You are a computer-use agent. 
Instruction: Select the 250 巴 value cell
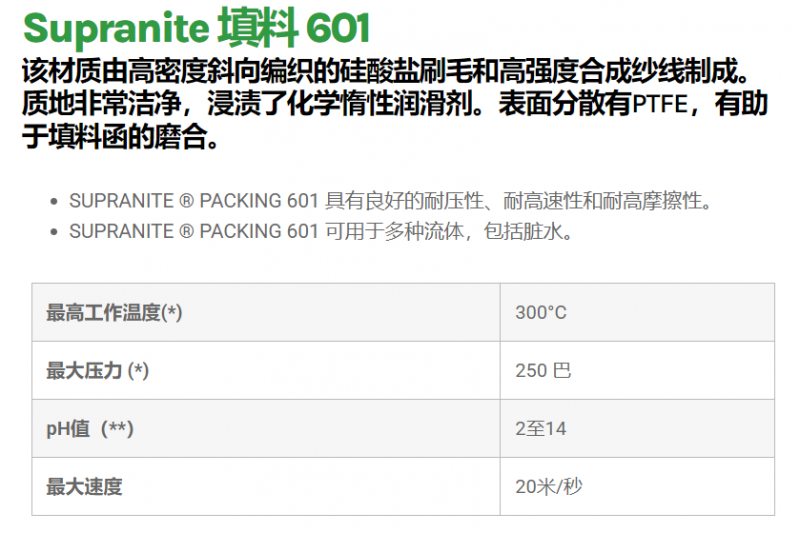[637, 371]
